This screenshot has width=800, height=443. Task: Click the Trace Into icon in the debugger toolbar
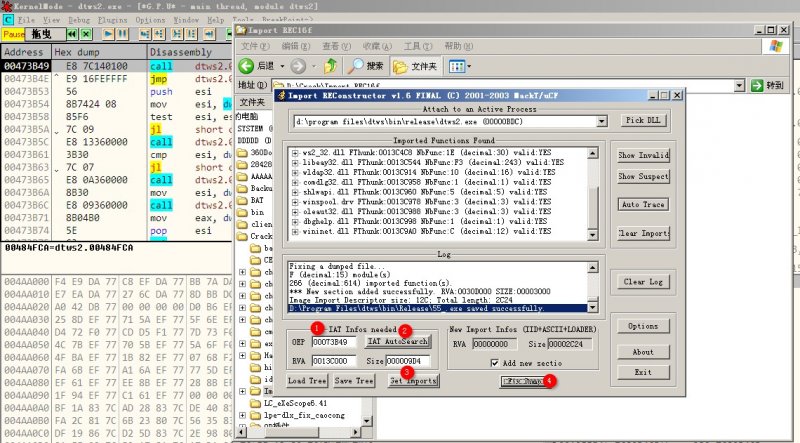coord(177,34)
